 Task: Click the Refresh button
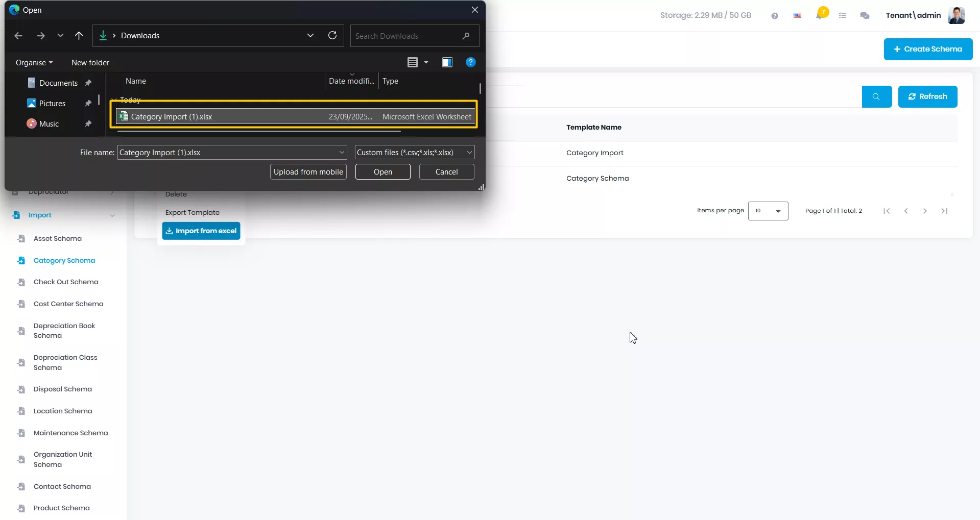coord(927,97)
